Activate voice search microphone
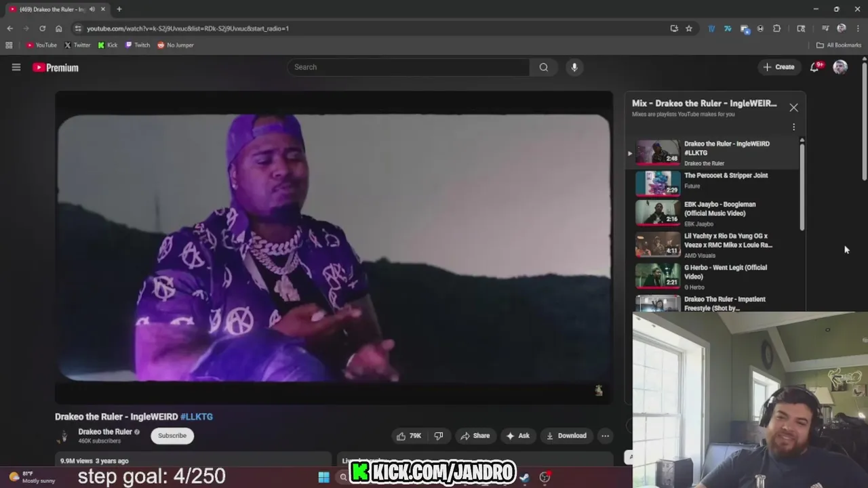 pyautogui.click(x=574, y=67)
